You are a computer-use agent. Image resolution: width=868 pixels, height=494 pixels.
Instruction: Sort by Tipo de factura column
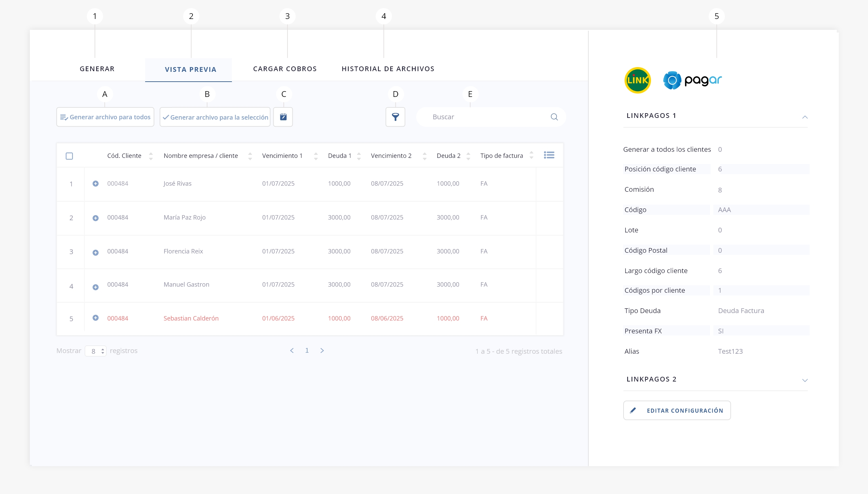point(531,156)
